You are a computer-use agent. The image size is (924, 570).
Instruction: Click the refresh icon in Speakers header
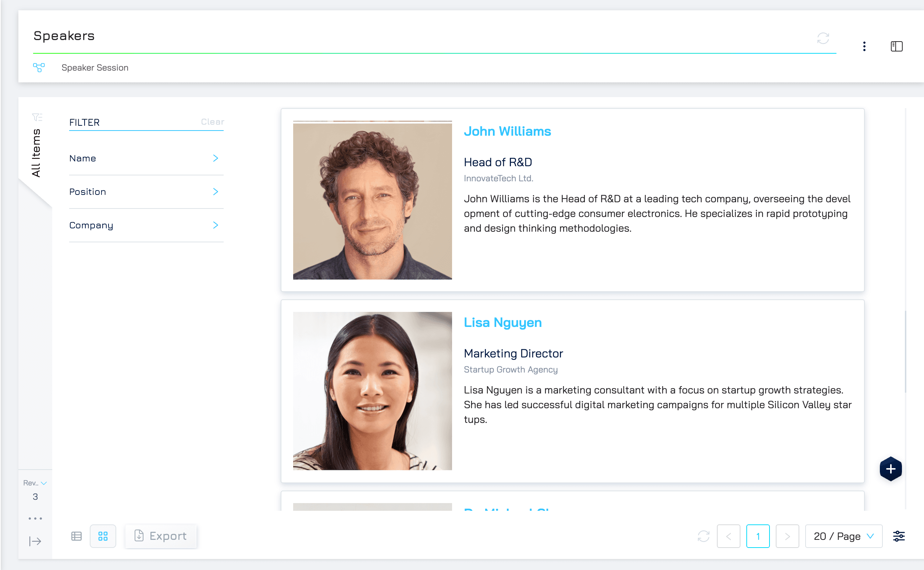click(x=823, y=39)
